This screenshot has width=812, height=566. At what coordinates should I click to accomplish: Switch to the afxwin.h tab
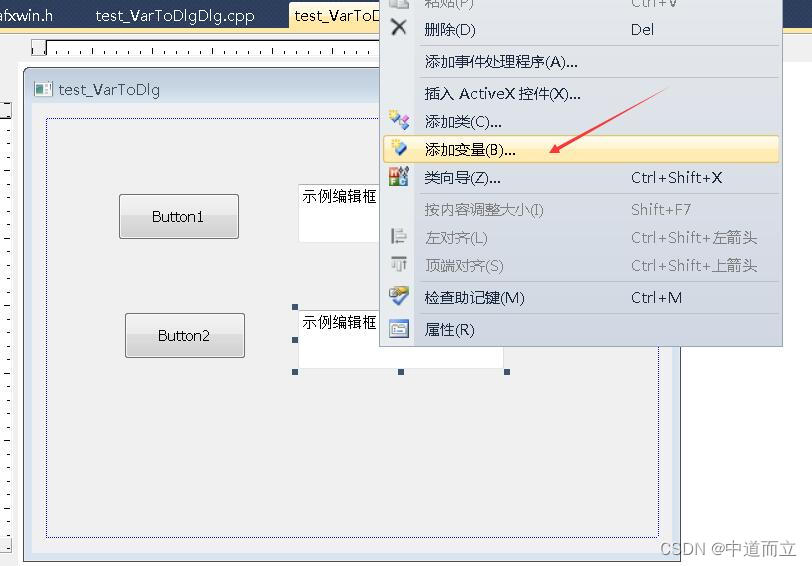(x=26, y=16)
